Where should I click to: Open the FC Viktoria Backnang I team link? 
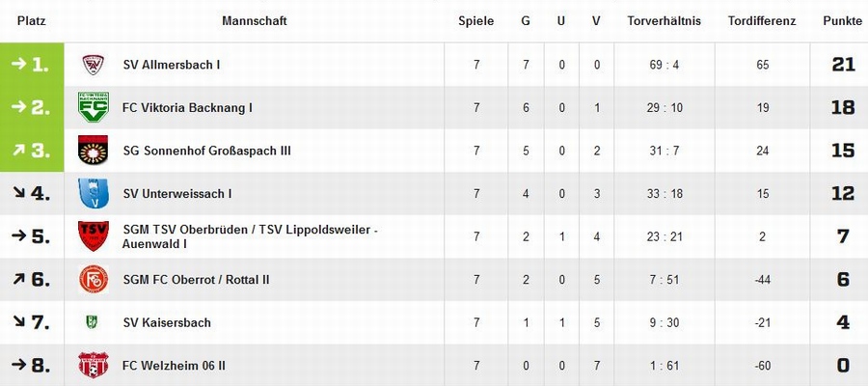[188, 107]
